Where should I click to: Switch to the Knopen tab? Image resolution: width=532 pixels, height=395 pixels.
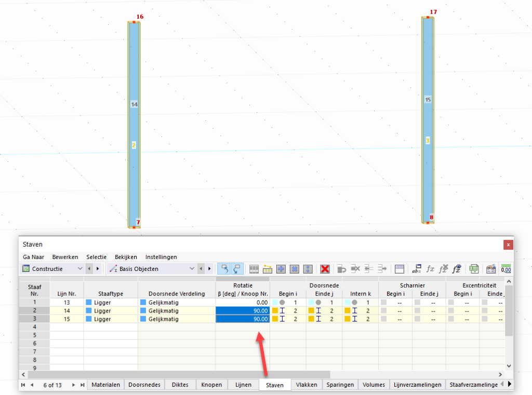click(x=211, y=385)
